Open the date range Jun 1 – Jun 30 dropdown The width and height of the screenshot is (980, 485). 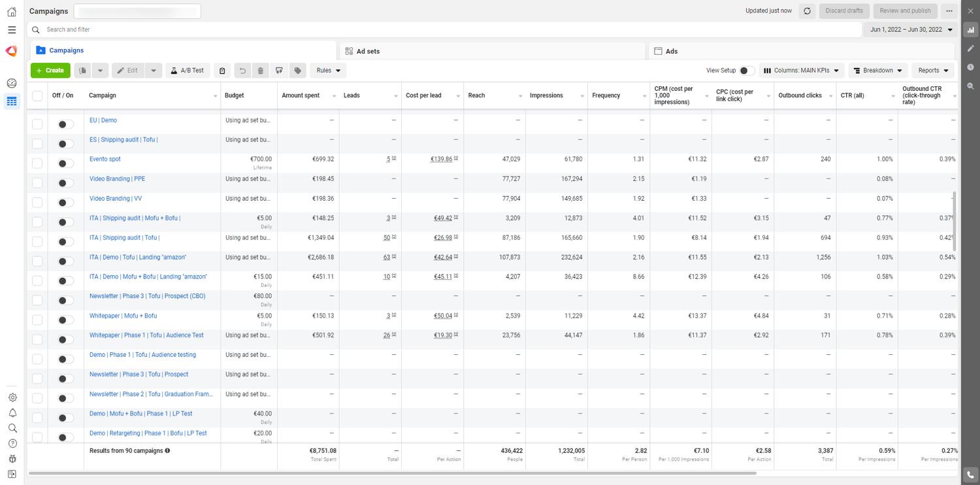(x=911, y=29)
